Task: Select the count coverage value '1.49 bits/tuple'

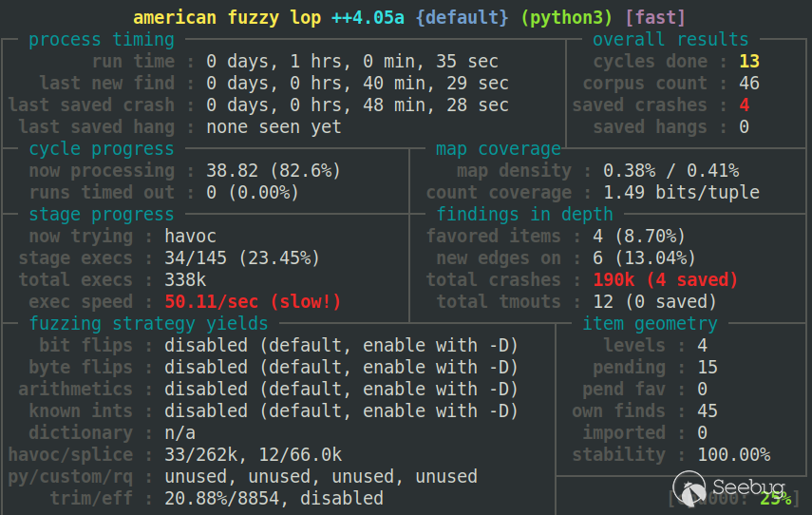Action: tap(682, 192)
